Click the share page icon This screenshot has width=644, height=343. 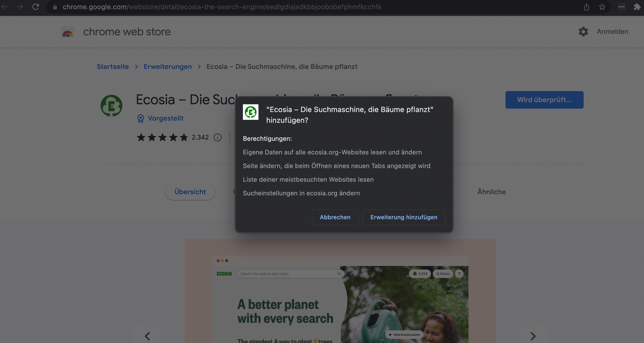click(586, 7)
